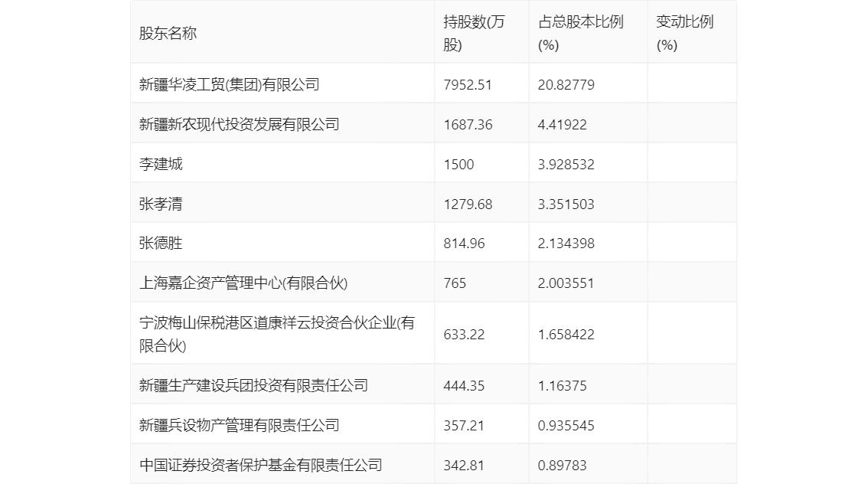Select shareholder 新疆兵设物产管理有限责任公司
868x484 pixels.
coord(239,425)
